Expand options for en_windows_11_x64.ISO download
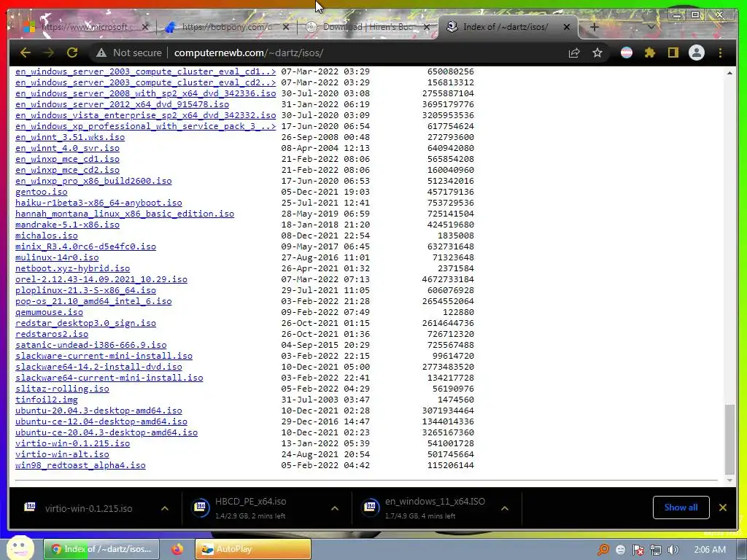The width and height of the screenshot is (747, 560). click(505, 508)
